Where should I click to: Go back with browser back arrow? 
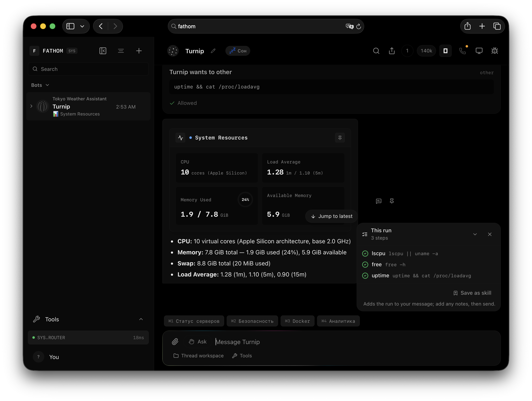(x=101, y=26)
